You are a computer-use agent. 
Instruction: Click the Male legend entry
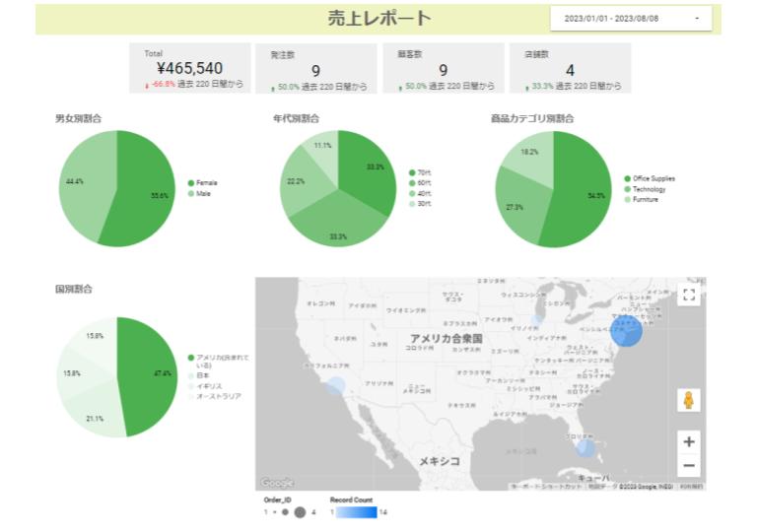(199, 193)
